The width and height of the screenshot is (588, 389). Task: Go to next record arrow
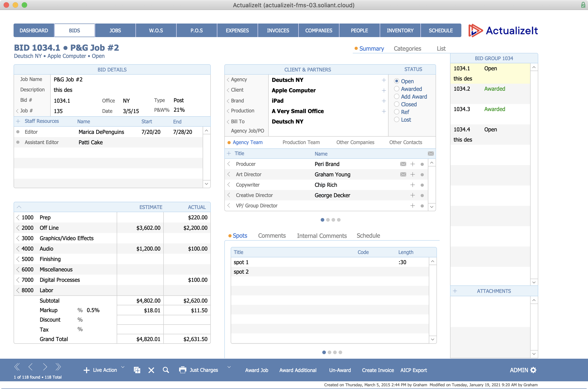tap(45, 367)
